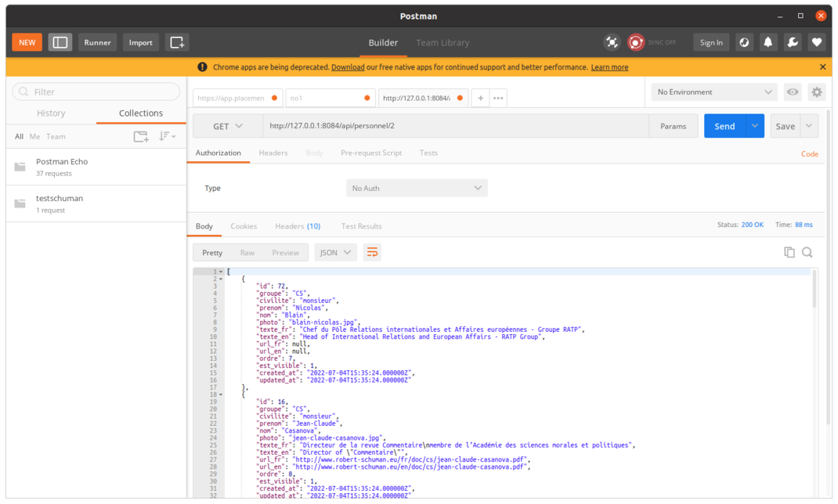The height and width of the screenshot is (504, 838).
Task: Open the GET method dropdown
Action: coord(228,126)
